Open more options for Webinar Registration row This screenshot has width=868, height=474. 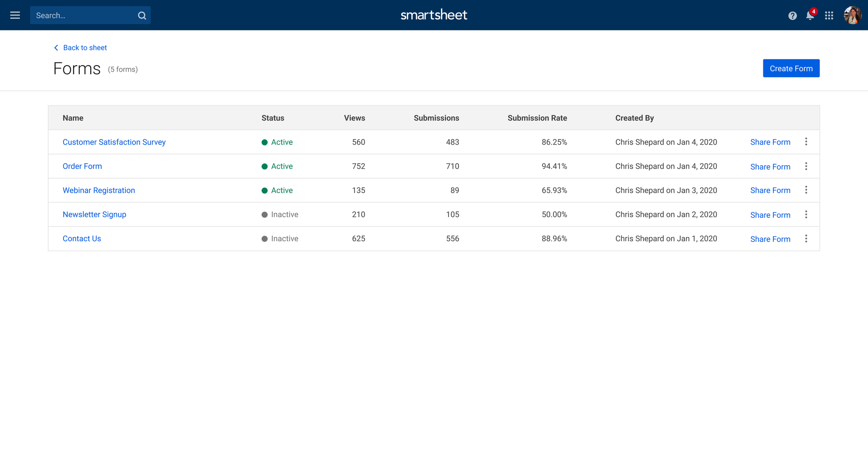click(x=806, y=190)
